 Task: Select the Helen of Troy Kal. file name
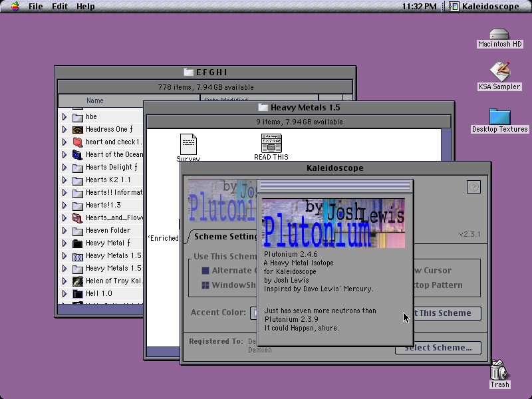(114, 281)
